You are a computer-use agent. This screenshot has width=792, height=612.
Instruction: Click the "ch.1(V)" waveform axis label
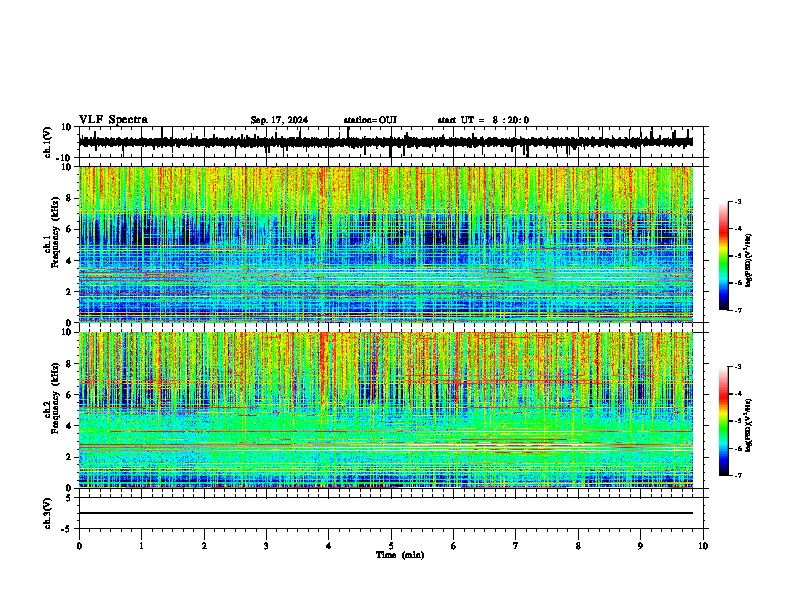point(48,142)
